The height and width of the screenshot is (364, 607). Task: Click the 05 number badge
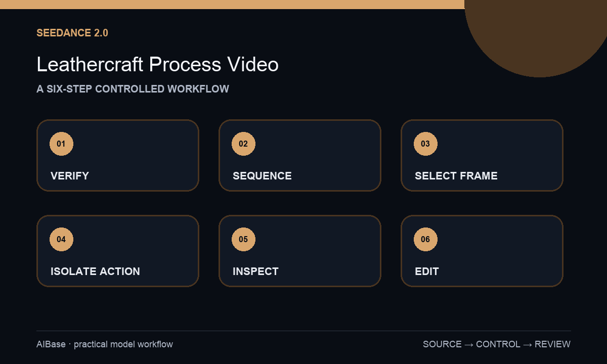[243, 239]
